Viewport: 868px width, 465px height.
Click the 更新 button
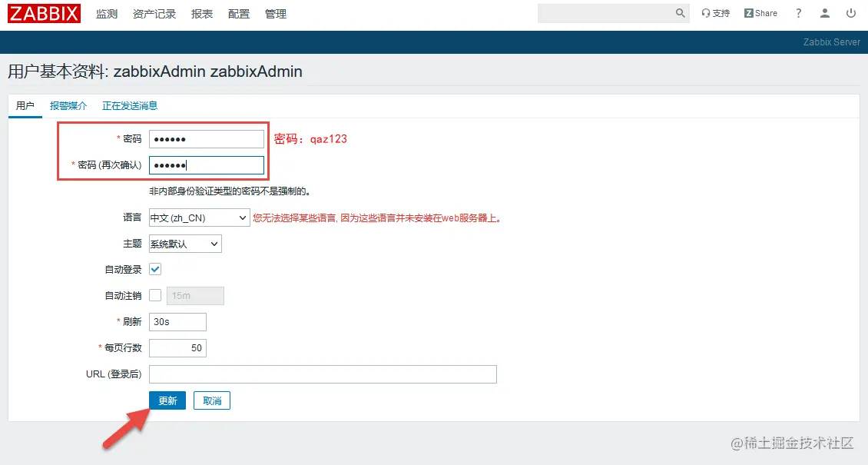[x=167, y=400]
